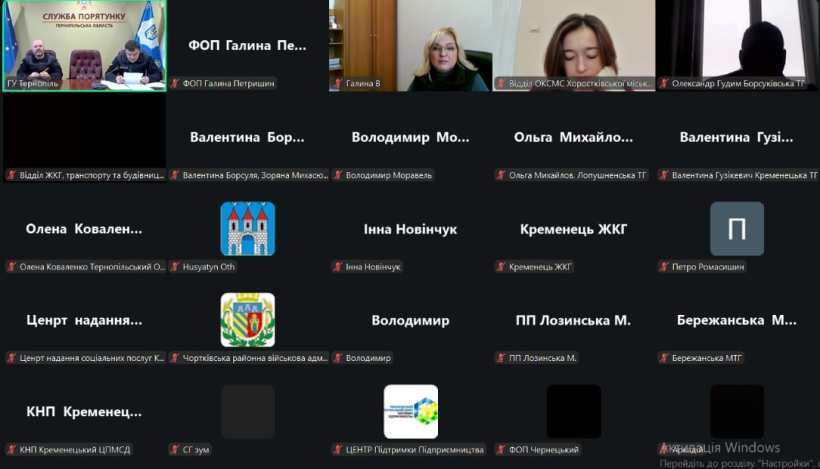Click muted microphone icon for Володимир Моравель
This screenshot has height=469, width=820.
pos(338,175)
